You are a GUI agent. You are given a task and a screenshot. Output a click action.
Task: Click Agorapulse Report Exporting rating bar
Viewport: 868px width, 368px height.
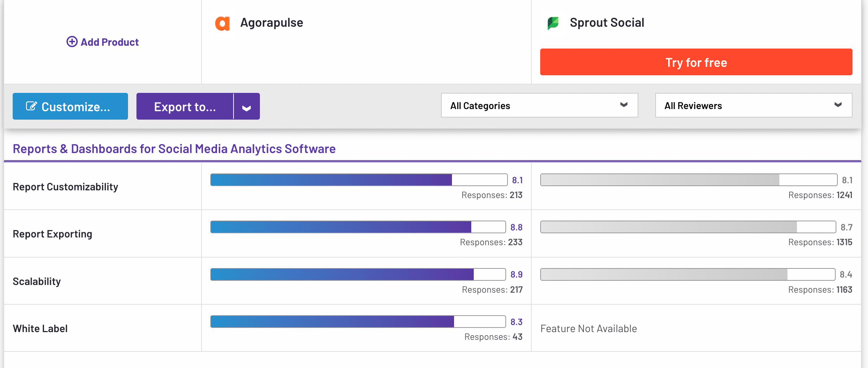(358, 227)
